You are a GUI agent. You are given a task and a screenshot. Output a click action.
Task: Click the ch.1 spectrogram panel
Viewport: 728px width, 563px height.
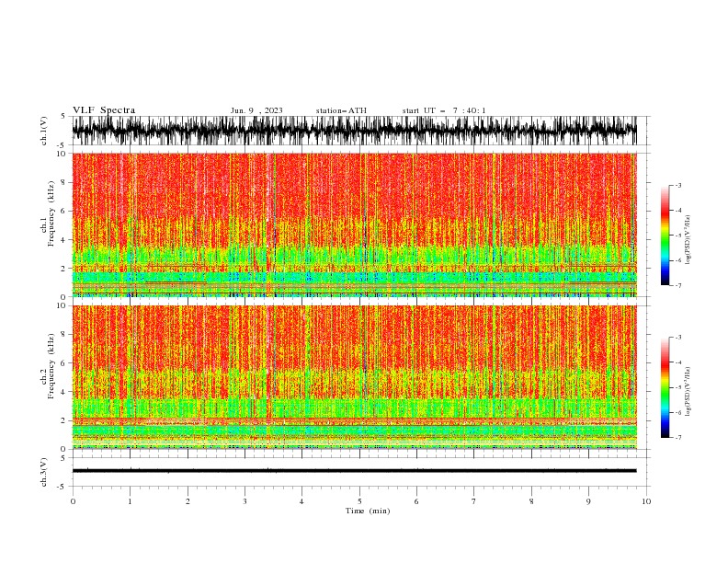pyautogui.click(x=354, y=224)
